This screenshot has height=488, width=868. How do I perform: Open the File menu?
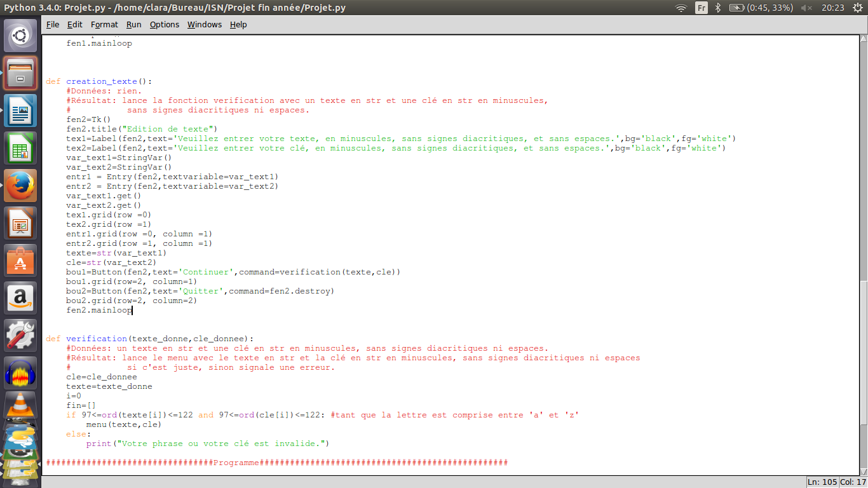[x=53, y=24]
